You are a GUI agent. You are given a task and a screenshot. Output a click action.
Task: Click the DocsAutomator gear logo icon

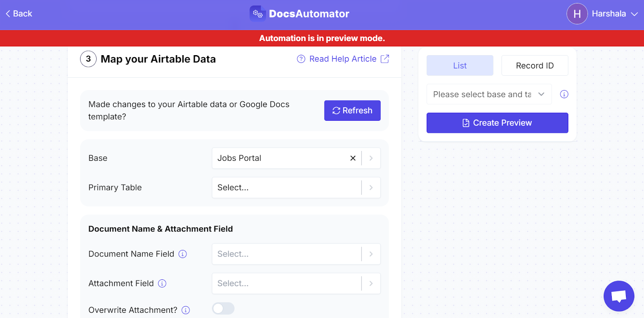click(x=258, y=14)
